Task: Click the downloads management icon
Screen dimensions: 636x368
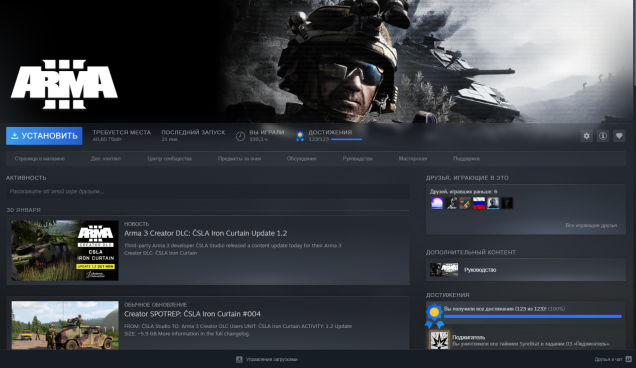Action: click(x=239, y=359)
